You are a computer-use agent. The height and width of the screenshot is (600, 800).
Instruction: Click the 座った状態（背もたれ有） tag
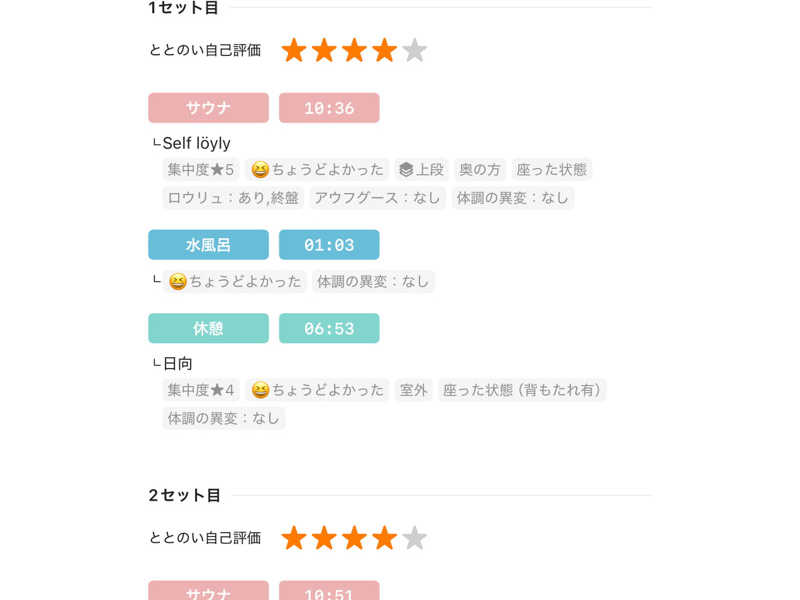(x=522, y=390)
